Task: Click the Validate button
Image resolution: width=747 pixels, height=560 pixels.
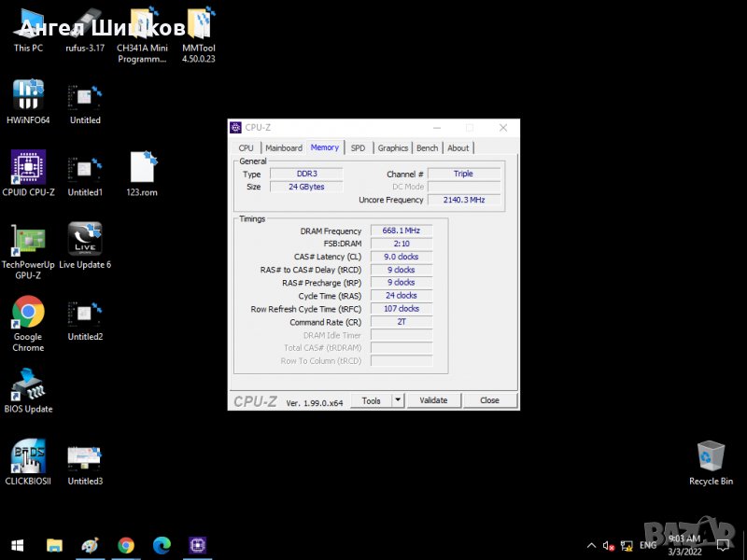Action: click(433, 400)
